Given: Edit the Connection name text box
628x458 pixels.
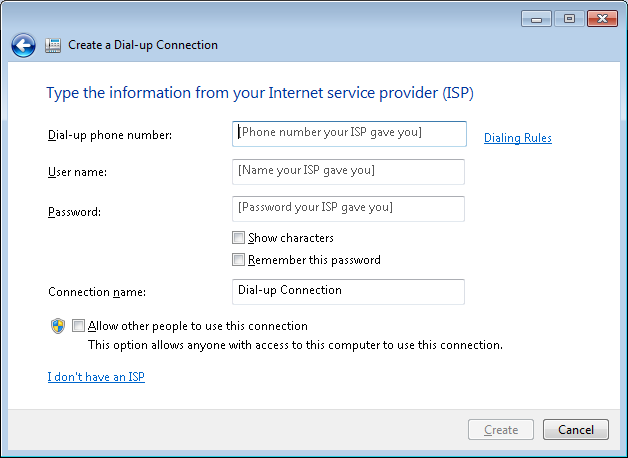Looking at the screenshot, I should coord(348,292).
